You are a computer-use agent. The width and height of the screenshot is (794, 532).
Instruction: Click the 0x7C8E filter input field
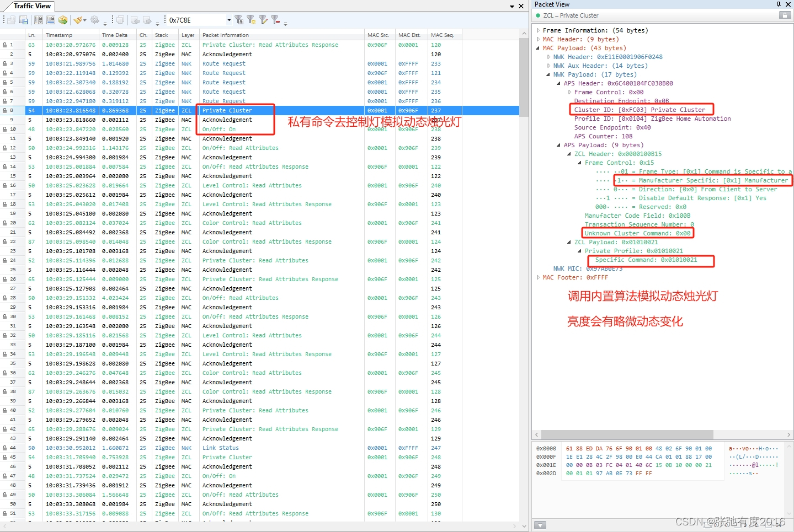pos(196,20)
